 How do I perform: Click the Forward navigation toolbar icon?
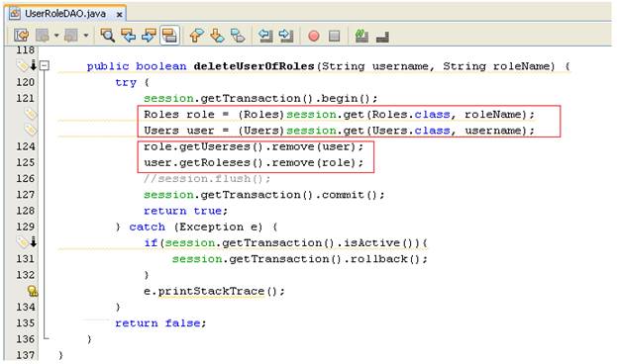coord(71,36)
